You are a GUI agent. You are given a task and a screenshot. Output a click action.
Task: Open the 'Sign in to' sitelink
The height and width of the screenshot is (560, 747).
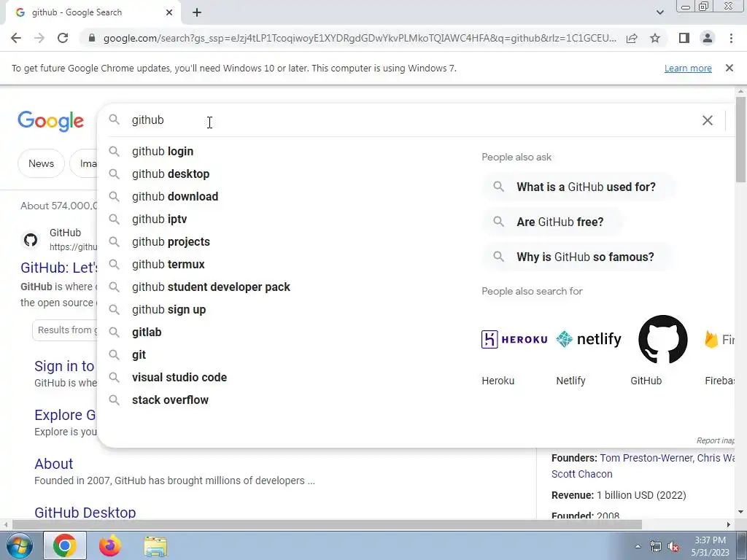pyautogui.click(x=64, y=366)
